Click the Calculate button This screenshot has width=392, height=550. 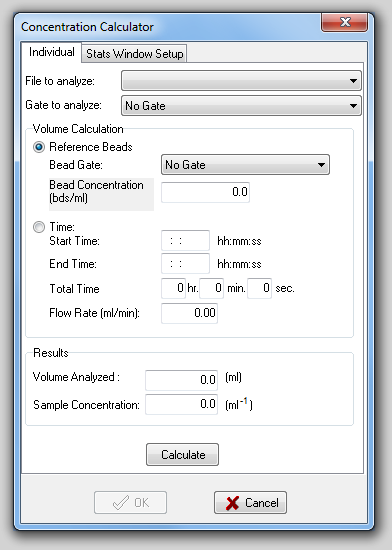click(182, 455)
